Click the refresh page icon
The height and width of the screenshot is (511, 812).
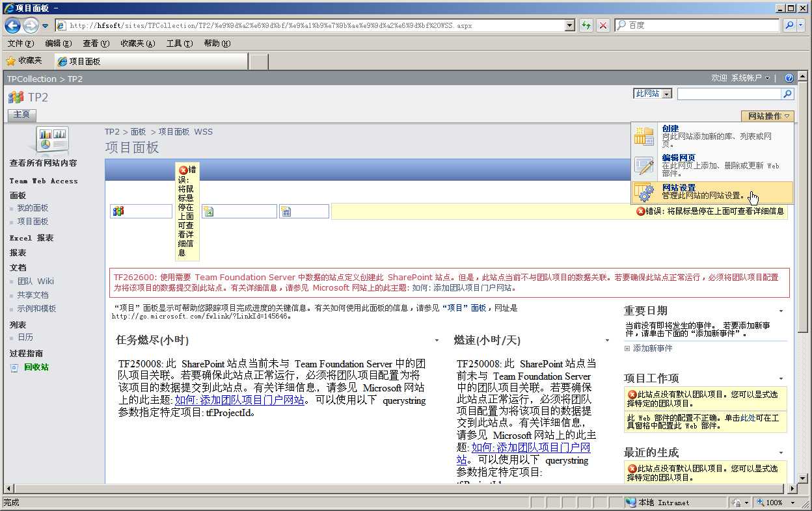(x=586, y=25)
